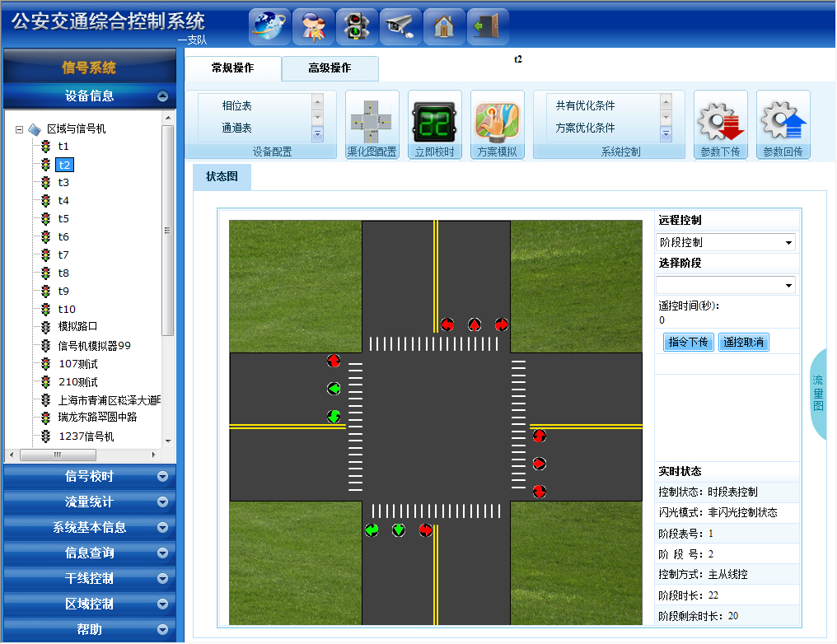Click the traffic light icon in header

point(357,26)
